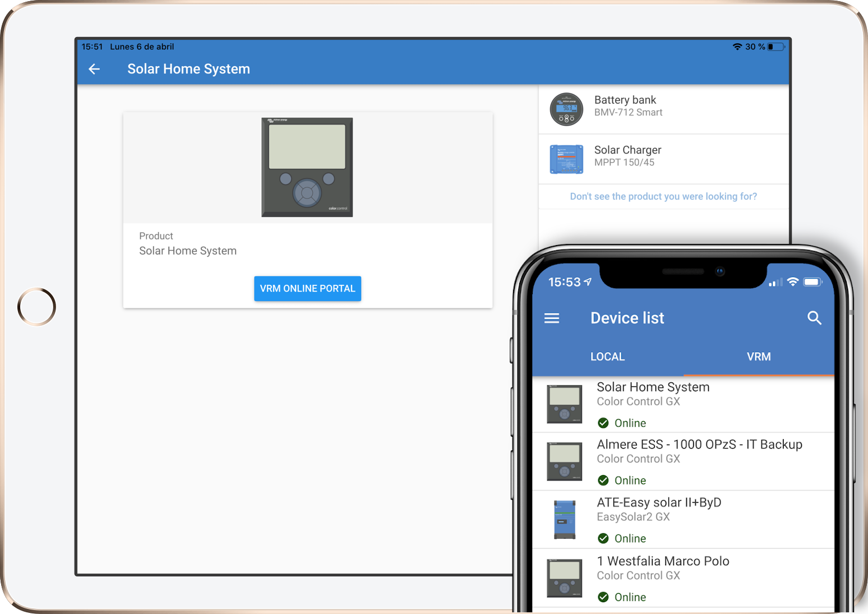This screenshot has width=868, height=614.
Task: Switch to the VRM tab
Action: (759, 356)
